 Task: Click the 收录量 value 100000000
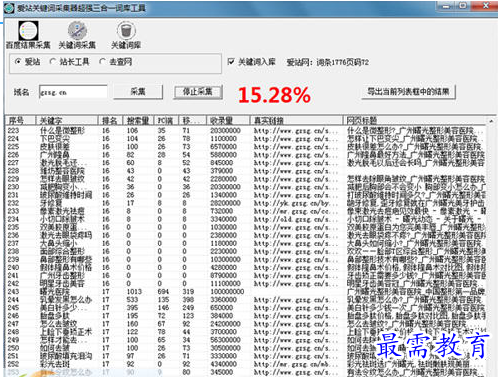tap(227, 292)
